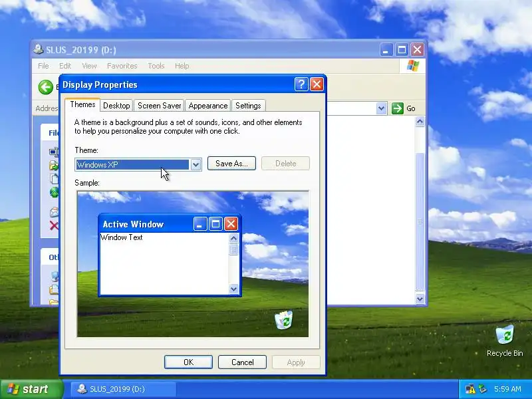Maximize the SLUS_20199 Explorer window
This screenshot has width=532, height=399.
(402, 50)
